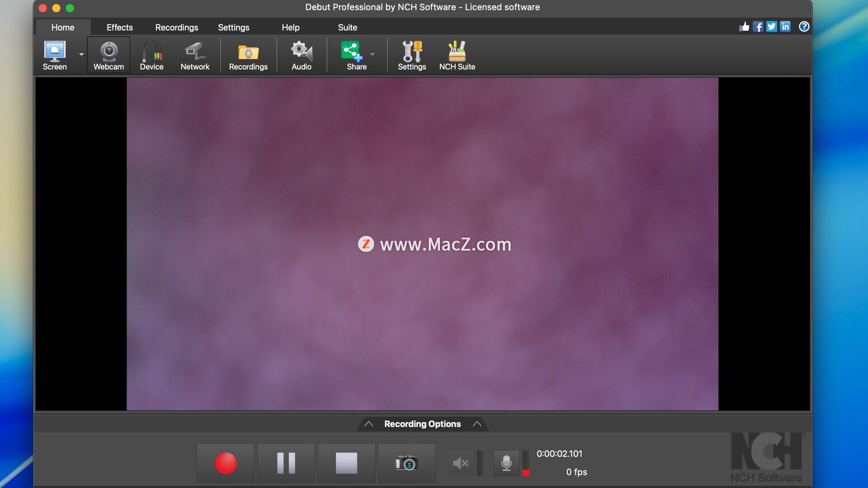This screenshot has height=488, width=868.
Task: Open the Audio options toolbar button
Action: 302,55
